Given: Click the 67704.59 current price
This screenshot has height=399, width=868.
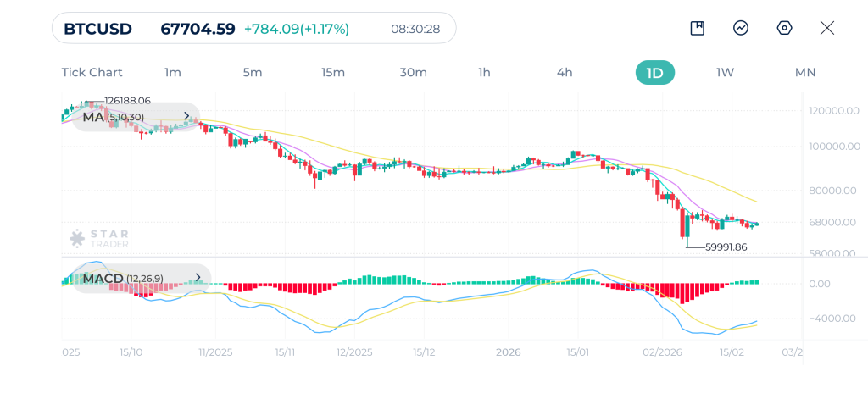Looking at the screenshot, I should click(x=198, y=29).
